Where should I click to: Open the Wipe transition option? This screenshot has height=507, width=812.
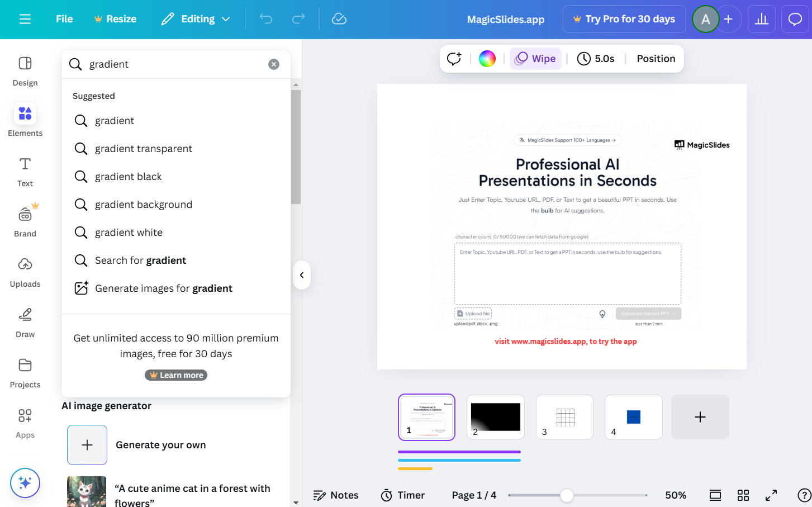click(x=535, y=59)
